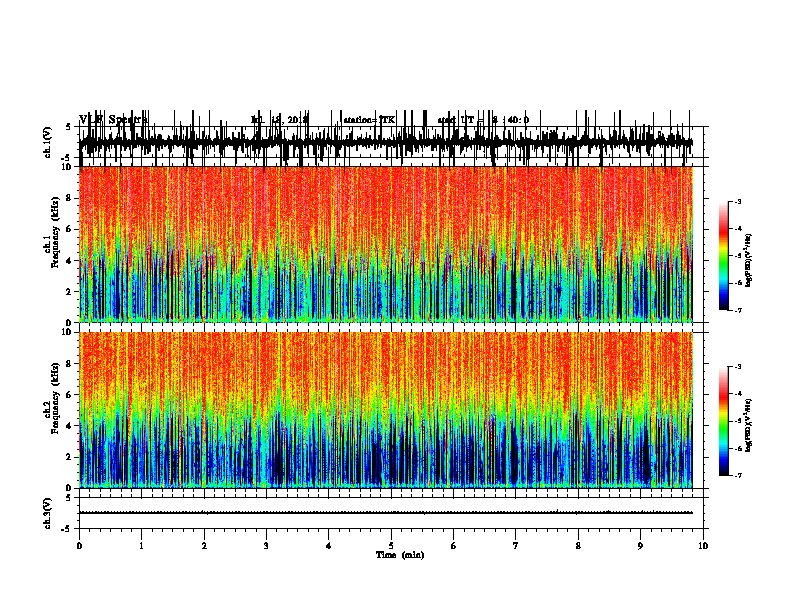The height and width of the screenshot is (612, 792).
Task: Click the flat ch.3 waveform trace
Action: coord(386,513)
